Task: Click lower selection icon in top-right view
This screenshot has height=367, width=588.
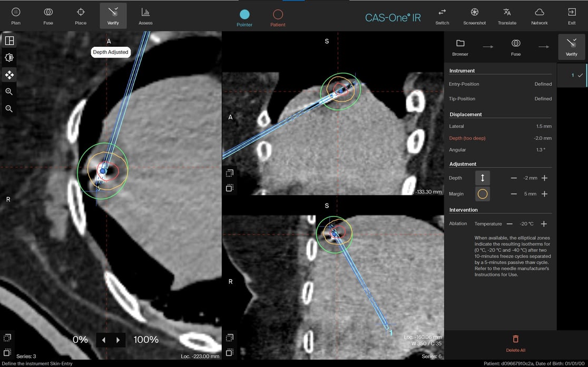Action: (x=230, y=188)
